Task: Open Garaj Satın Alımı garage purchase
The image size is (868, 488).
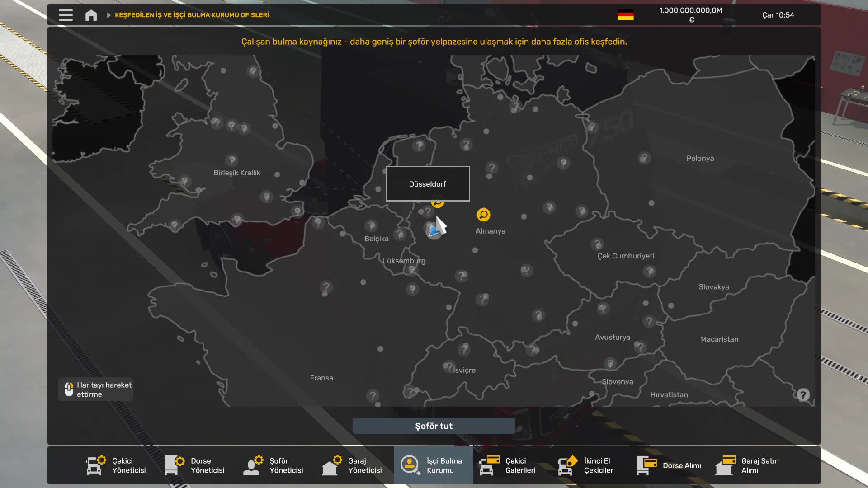Action: tap(747, 465)
